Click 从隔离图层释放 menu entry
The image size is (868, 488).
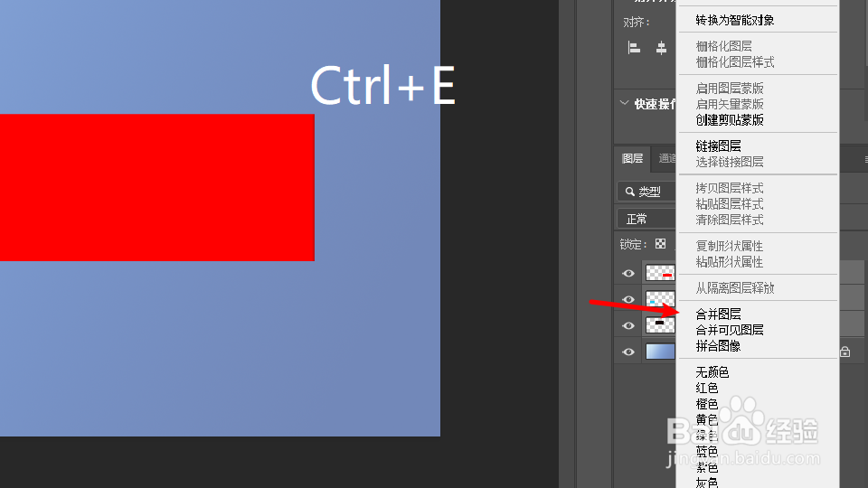click(x=734, y=287)
